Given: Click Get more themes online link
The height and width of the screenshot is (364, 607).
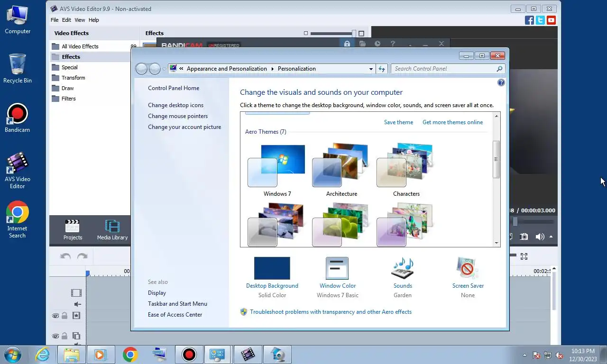Looking at the screenshot, I should (452, 122).
